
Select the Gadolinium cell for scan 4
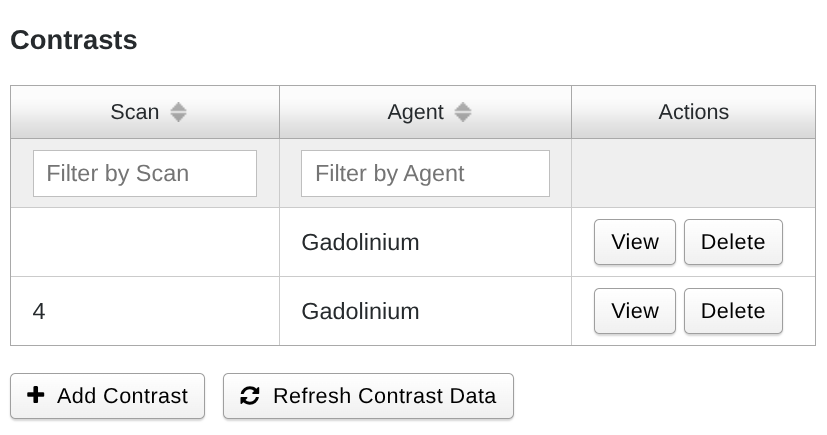point(360,311)
